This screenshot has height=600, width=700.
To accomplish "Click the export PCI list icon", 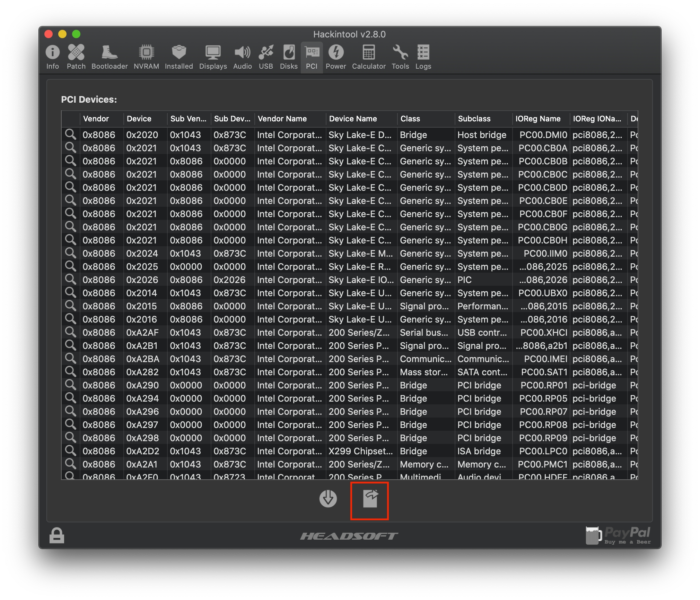I will click(370, 499).
